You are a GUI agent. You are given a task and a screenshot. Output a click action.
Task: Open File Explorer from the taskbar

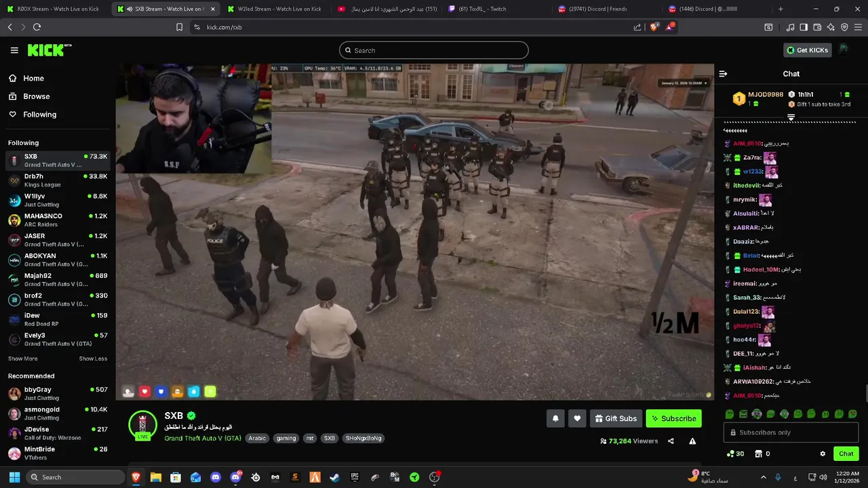[x=155, y=477]
